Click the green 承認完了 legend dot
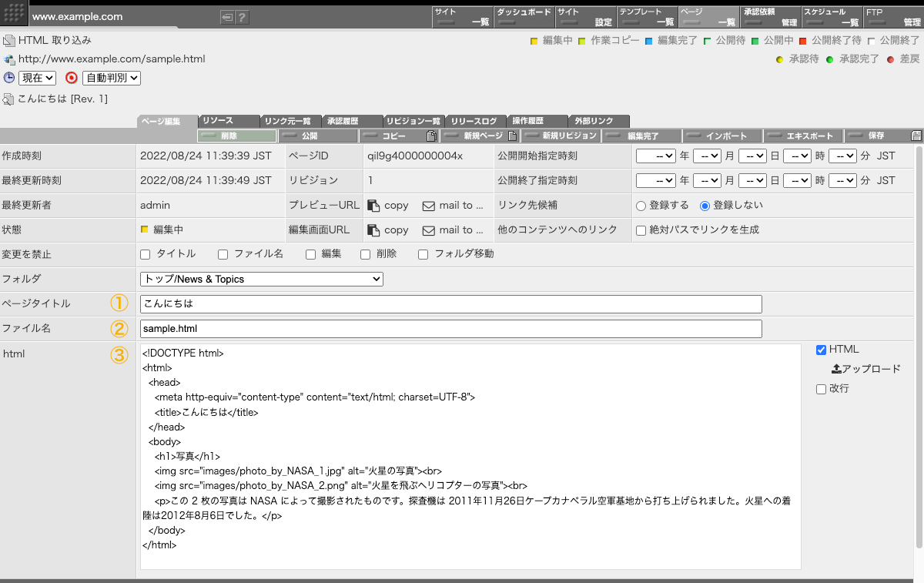Image resolution: width=924 pixels, height=583 pixels. 830,59
